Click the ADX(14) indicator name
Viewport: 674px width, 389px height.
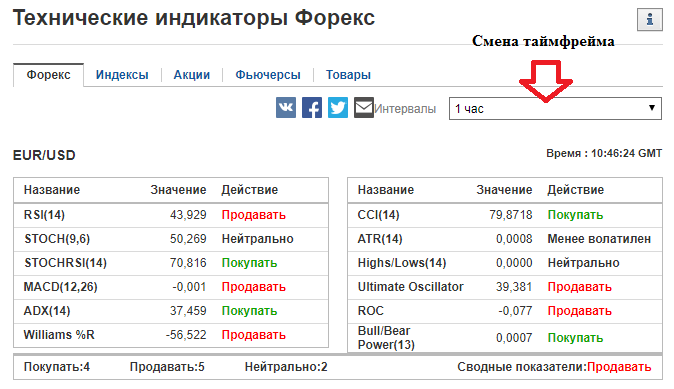pyautogui.click(x=47, y=311)
